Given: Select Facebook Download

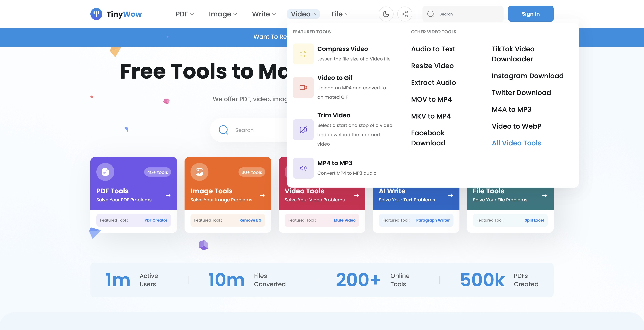Looking at the screenshot, I should coord(428,138).
